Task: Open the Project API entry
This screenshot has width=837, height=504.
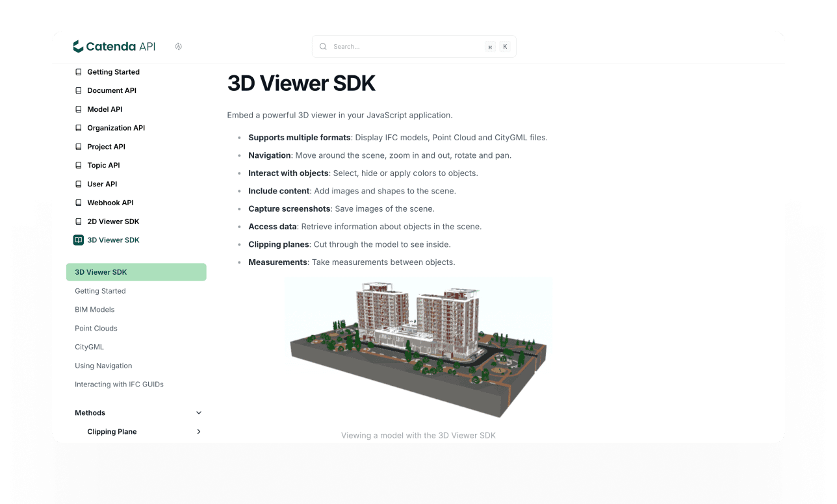Action: tap(105, 146)
